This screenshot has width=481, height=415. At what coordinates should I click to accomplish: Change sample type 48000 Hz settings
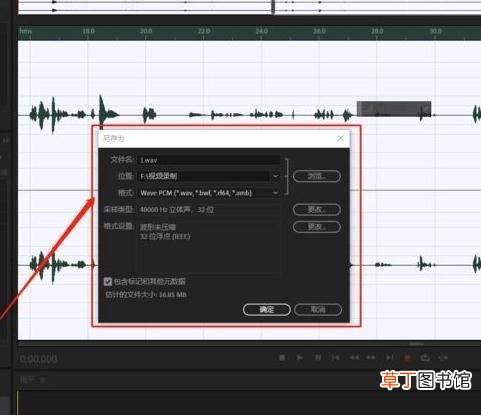point(317,210)
